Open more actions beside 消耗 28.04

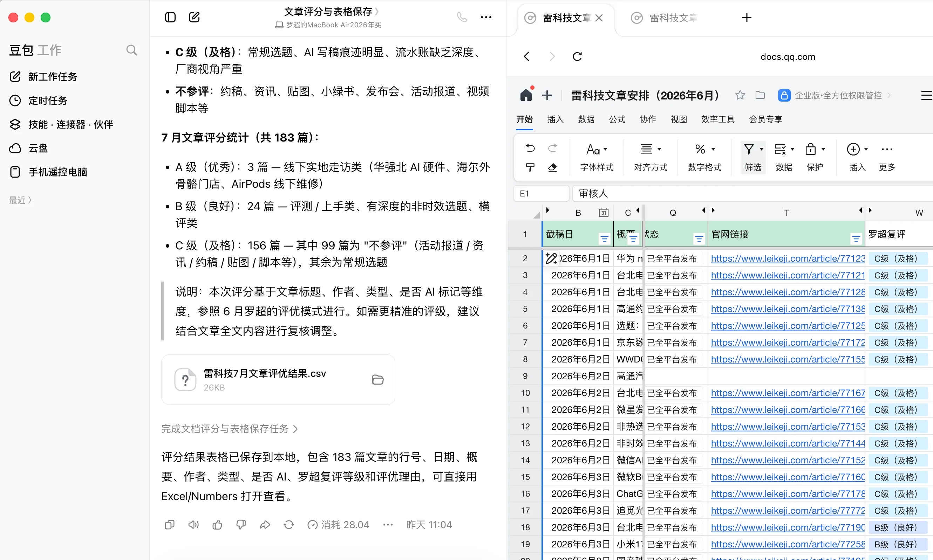point(388,525)
